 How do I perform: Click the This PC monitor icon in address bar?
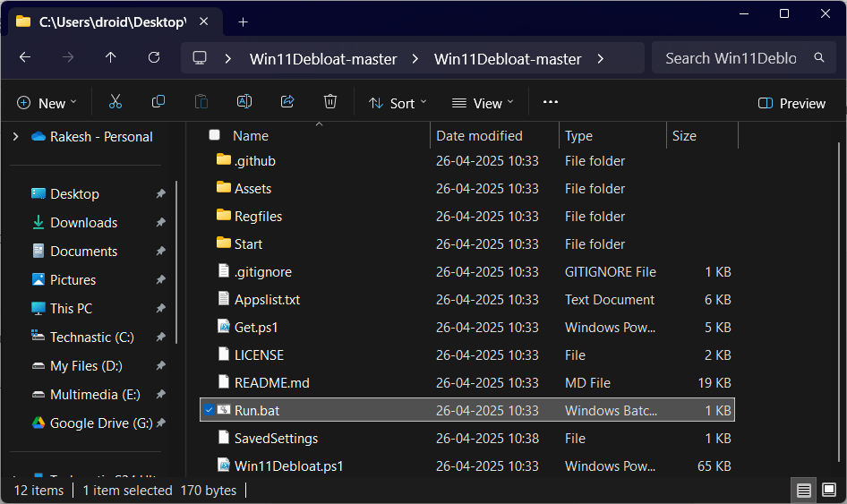[x=200, y=58]
